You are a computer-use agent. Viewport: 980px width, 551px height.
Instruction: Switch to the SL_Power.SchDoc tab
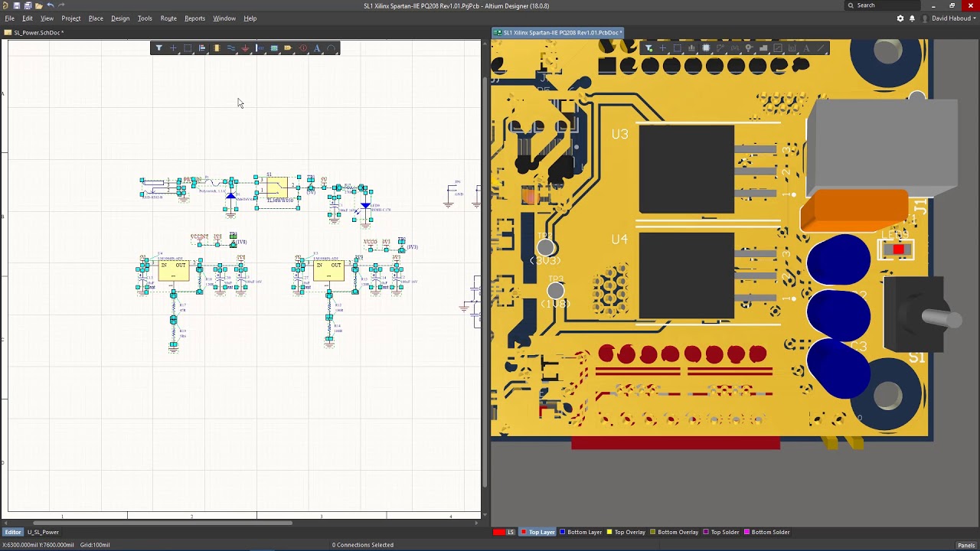tap(35, 33)
